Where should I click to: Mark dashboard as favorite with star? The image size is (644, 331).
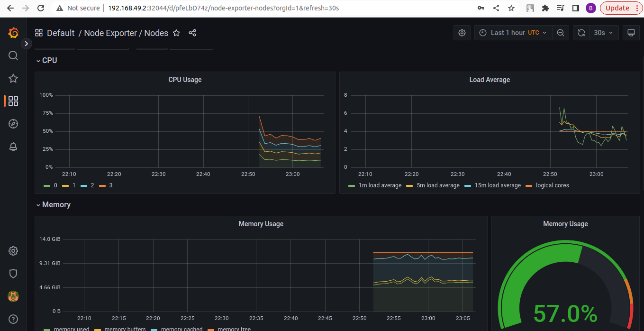[176, 33]
